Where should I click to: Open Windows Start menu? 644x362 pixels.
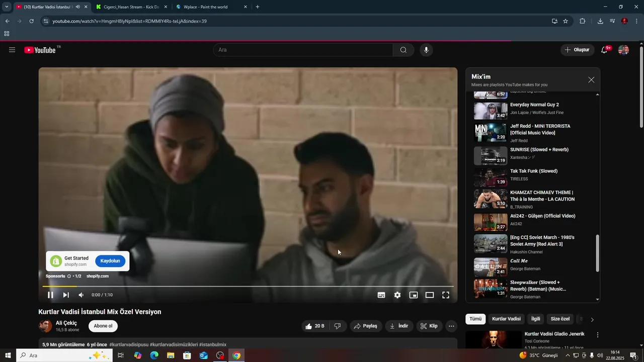8,355
